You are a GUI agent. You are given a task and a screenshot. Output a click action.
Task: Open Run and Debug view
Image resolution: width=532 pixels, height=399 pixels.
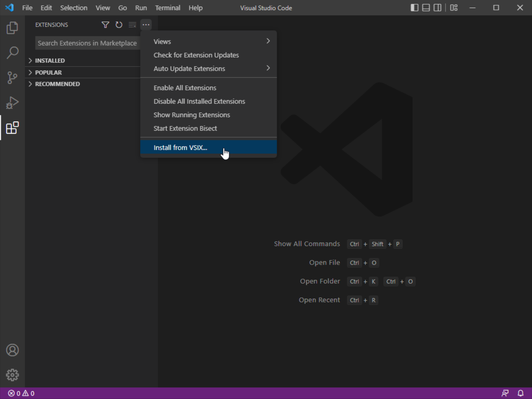12,103
